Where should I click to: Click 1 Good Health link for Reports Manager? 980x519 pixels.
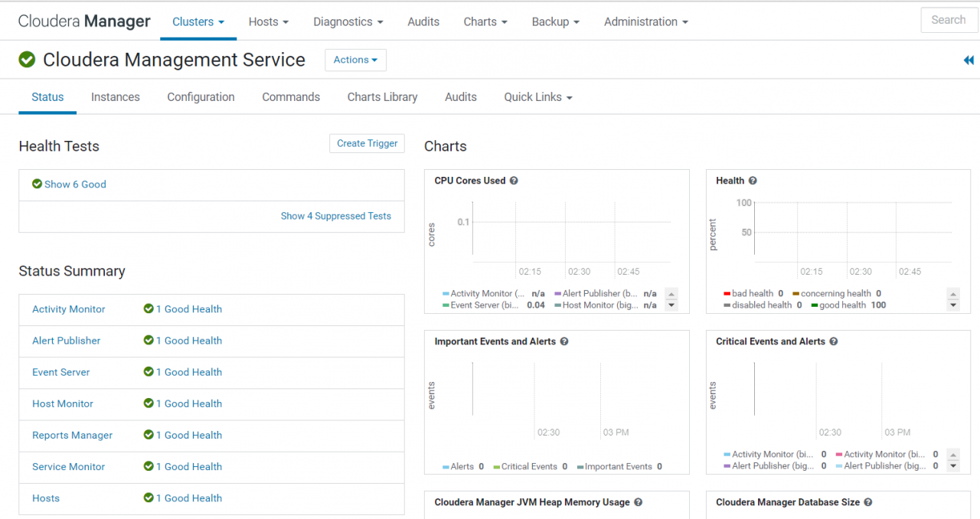tap(189, 435)
